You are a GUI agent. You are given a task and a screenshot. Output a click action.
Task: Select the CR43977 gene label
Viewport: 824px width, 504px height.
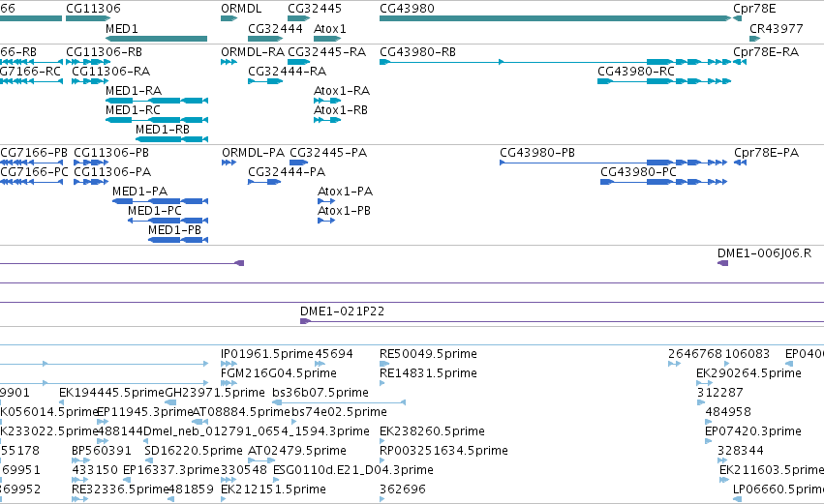(777, 28)
